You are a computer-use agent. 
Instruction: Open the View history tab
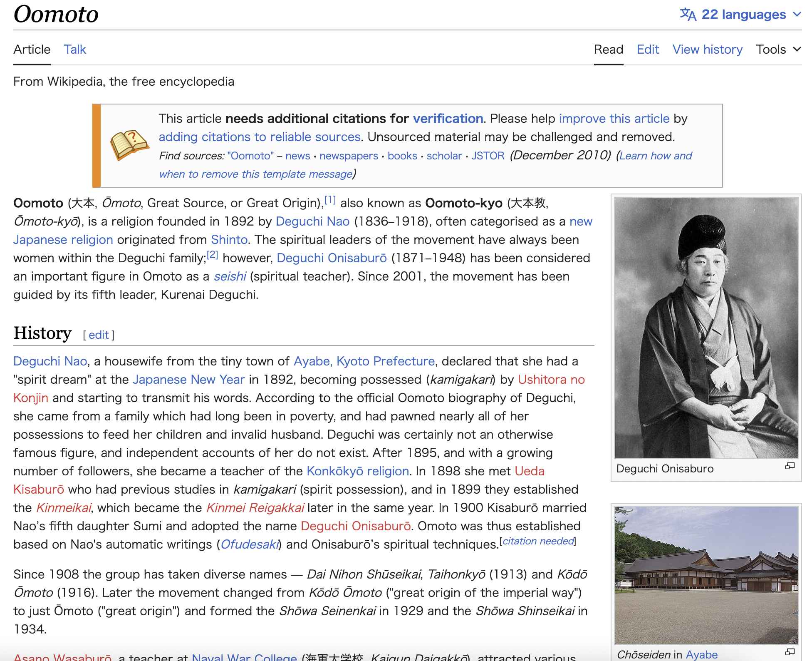point(707,50)
